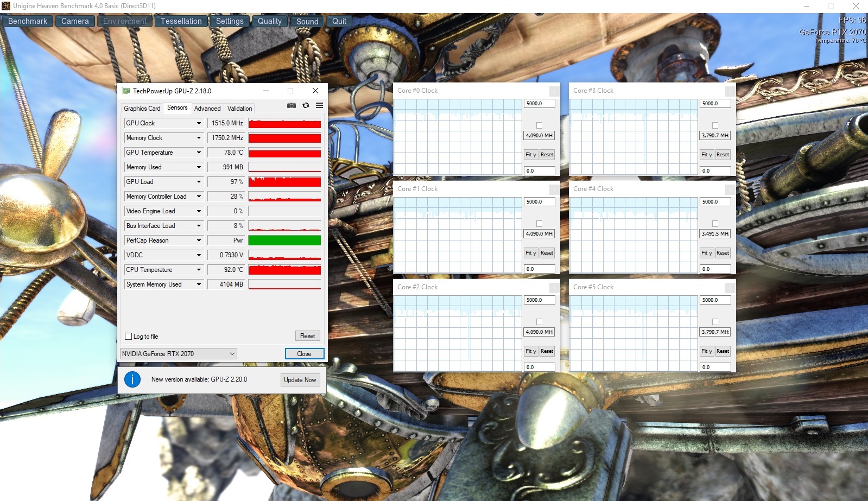Click Quit in the Heaven menu bar
The width and height of the screenshot is (868, 501).
point(339,21)
